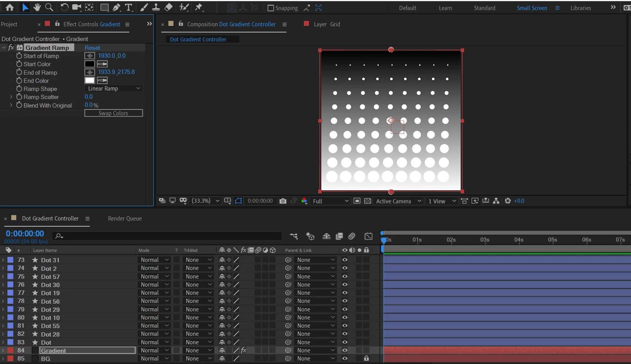Viewport: 631px width, 364px height.
Task: Switch to the Learn workspace
Action: (x=445, y=8)
